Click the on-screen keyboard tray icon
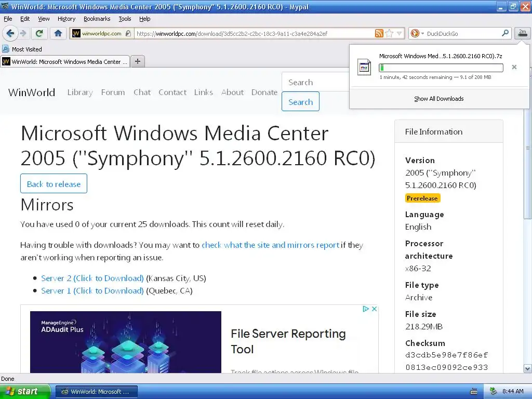532x399 pixels. click(474, 392)
